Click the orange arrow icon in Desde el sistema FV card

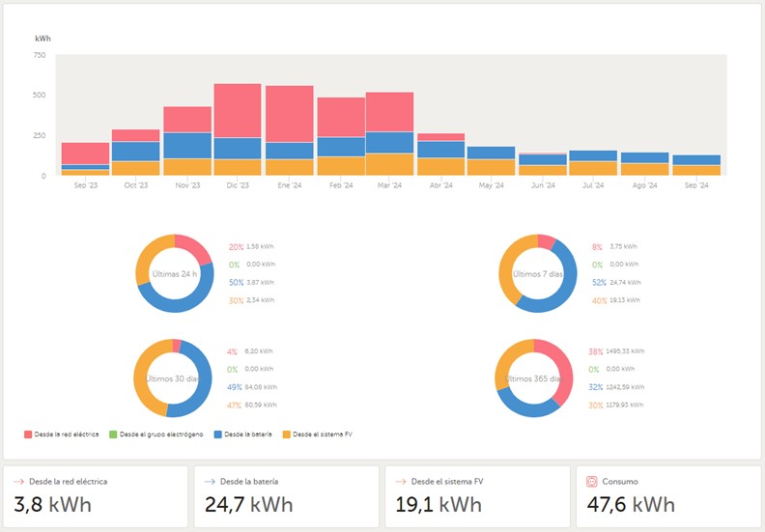[x=401, y=481]
